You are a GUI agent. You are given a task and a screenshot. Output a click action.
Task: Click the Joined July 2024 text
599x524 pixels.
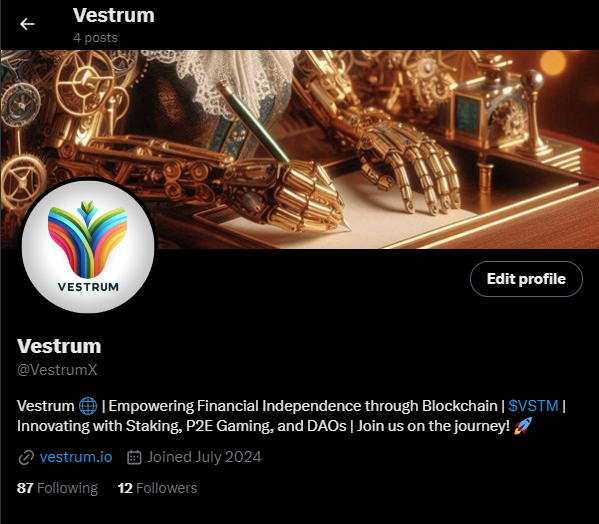pyautogui.click(x=204, y=457)
